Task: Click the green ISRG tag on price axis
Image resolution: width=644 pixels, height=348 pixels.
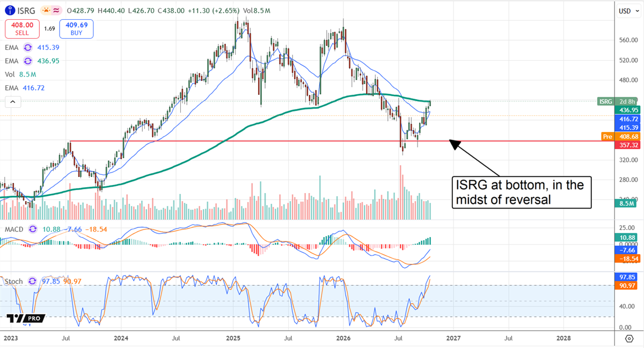Action: click(605, 101)
